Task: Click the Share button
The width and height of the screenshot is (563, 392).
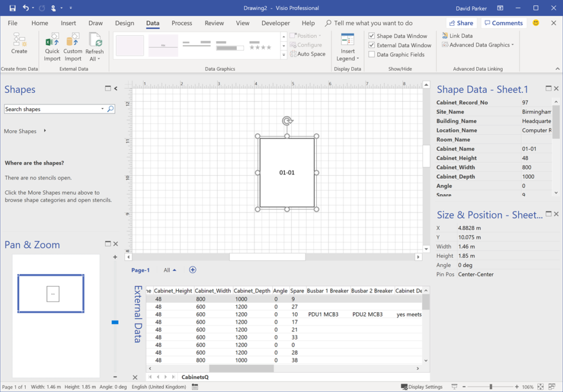Action: 461,23
